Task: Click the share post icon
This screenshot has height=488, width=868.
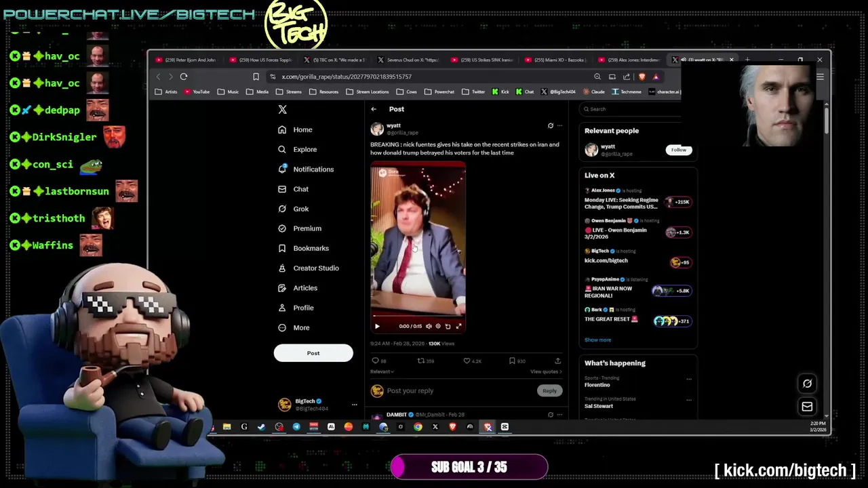Action: [x=557, y=361]
